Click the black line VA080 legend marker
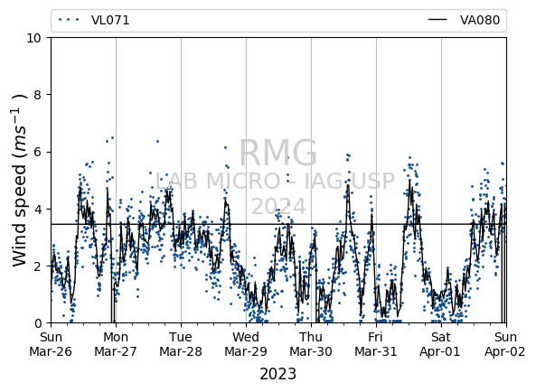The image size is (536, 392). click(437, 20)
